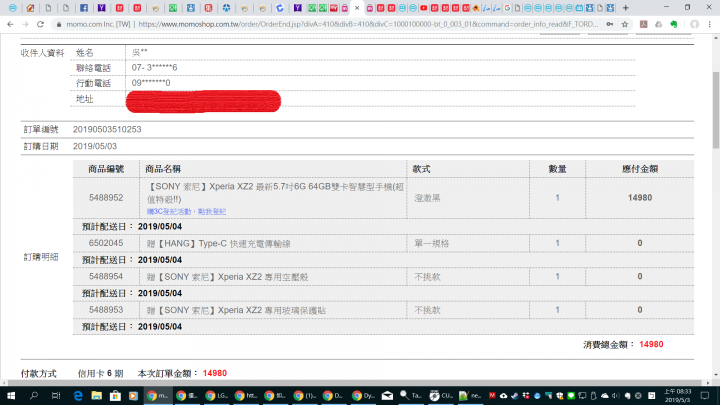Open the Steam tray icon
Viewport: 720px width, 405px height.
[514, 395]
